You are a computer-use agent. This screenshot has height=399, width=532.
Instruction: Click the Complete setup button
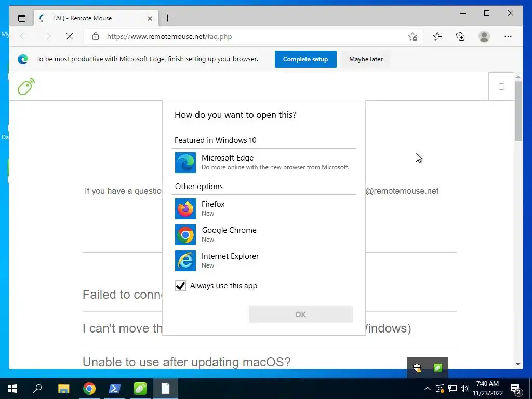(x=305, y=59)
